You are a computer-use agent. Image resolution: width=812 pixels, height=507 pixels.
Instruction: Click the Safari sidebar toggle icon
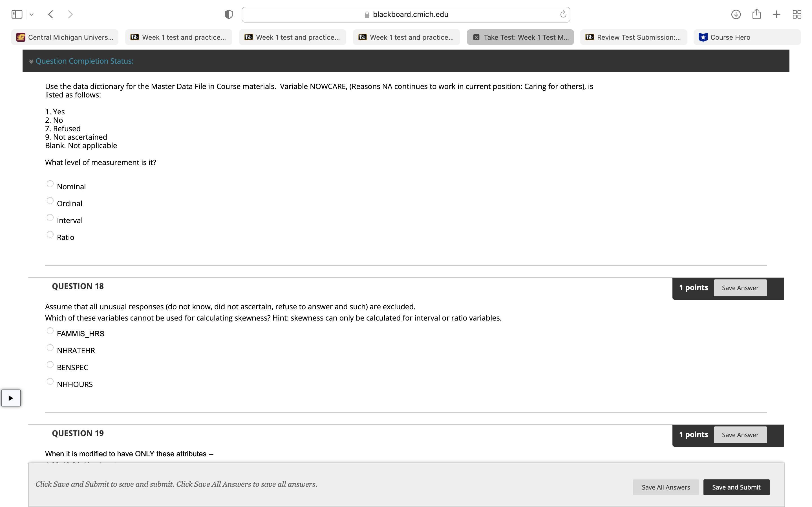pos(17,14)
